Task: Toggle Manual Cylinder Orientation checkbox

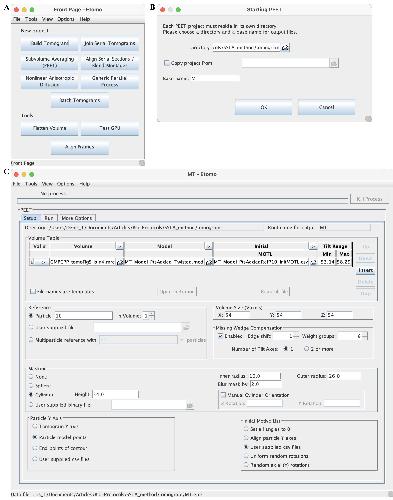Action: (223, 395)
